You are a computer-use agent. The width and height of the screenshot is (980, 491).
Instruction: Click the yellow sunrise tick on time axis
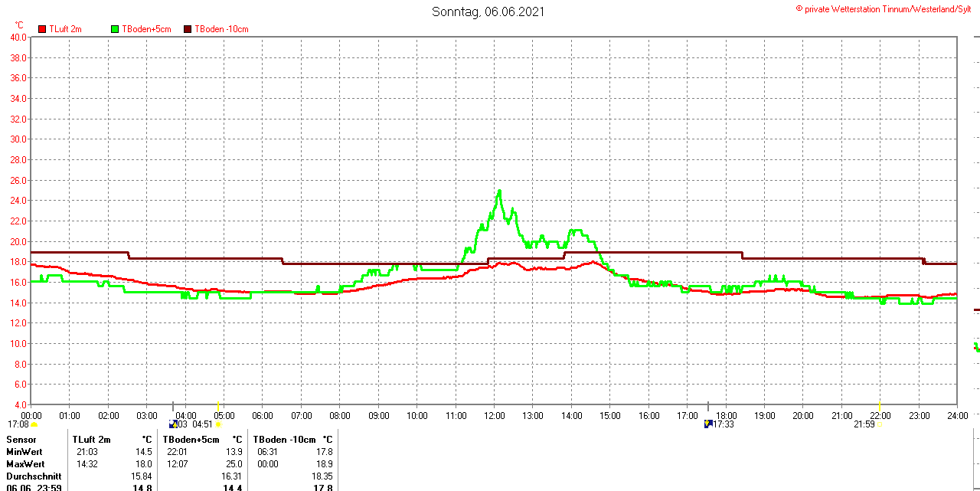(218, 405)
